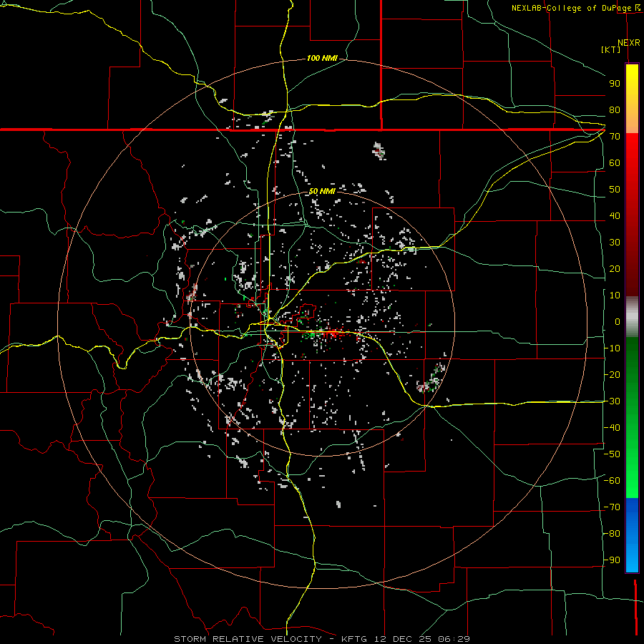Click the 50 NMI range ring label
This screenshot has width=644, height=644.
click(x=323, y=191)
